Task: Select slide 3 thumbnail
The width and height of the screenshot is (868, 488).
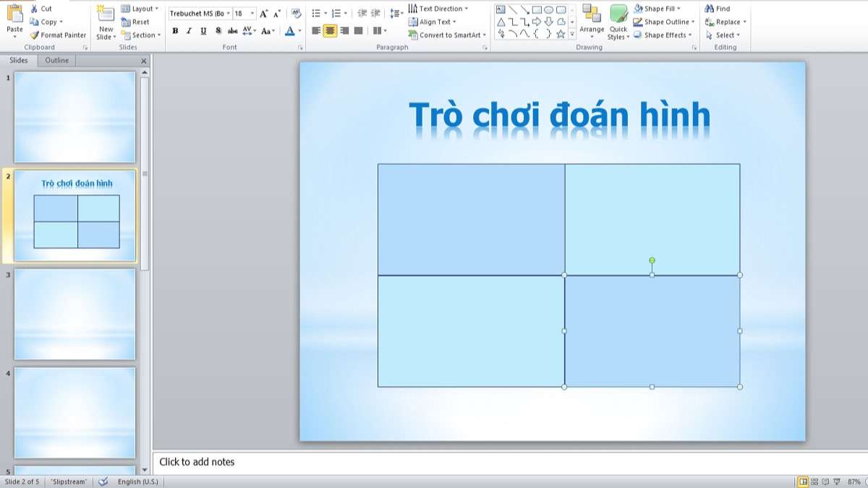Action: [x=75, y=314]
